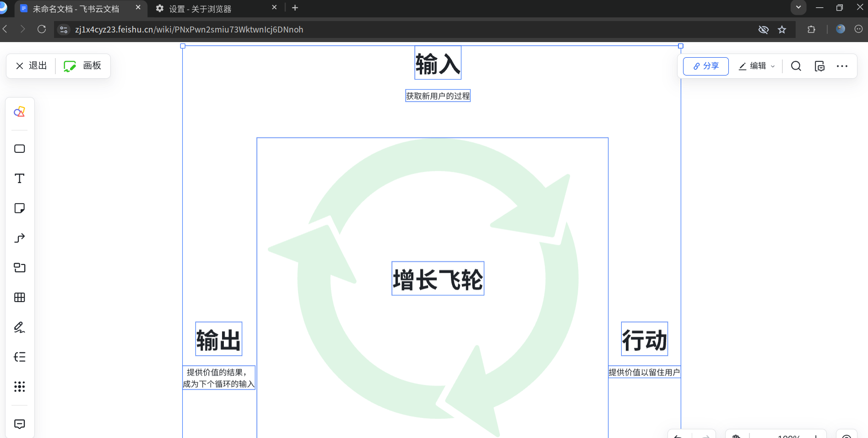This screenshot has height=438, width=868.
Task: Open the tab list dropdown arrow
Action: click(x=798, y=7)
